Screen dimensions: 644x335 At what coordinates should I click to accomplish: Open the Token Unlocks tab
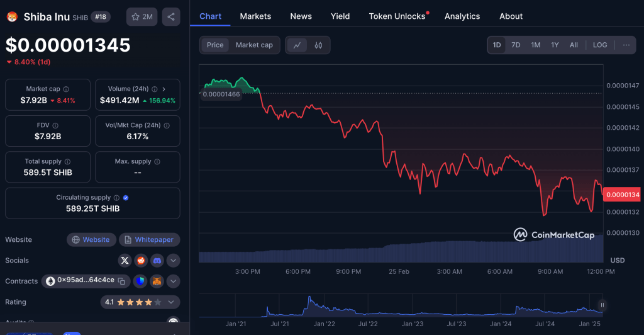point(397,16)
